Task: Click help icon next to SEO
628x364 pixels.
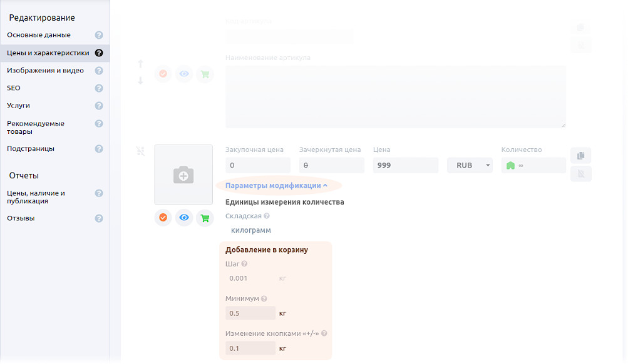Action: [99, 88]
